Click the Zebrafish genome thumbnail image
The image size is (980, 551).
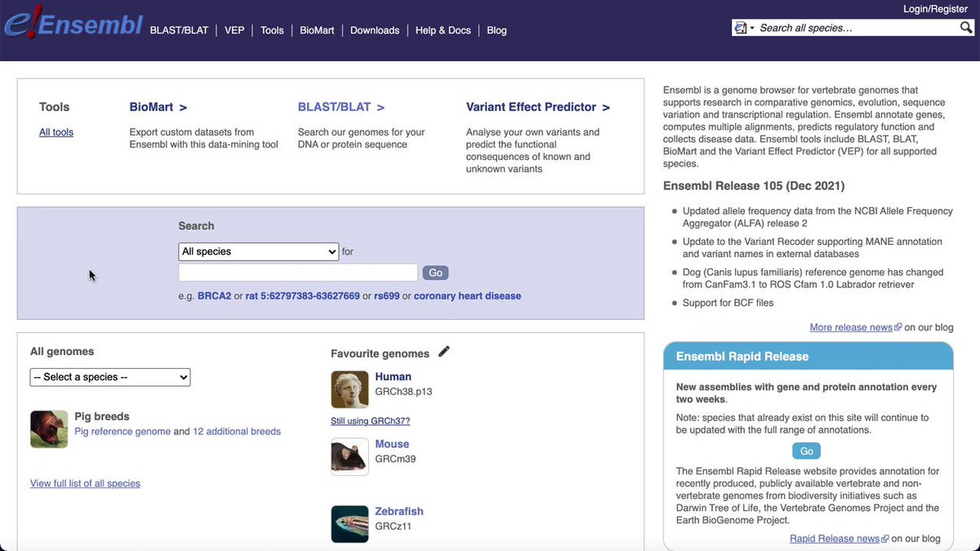coord(350,524)
